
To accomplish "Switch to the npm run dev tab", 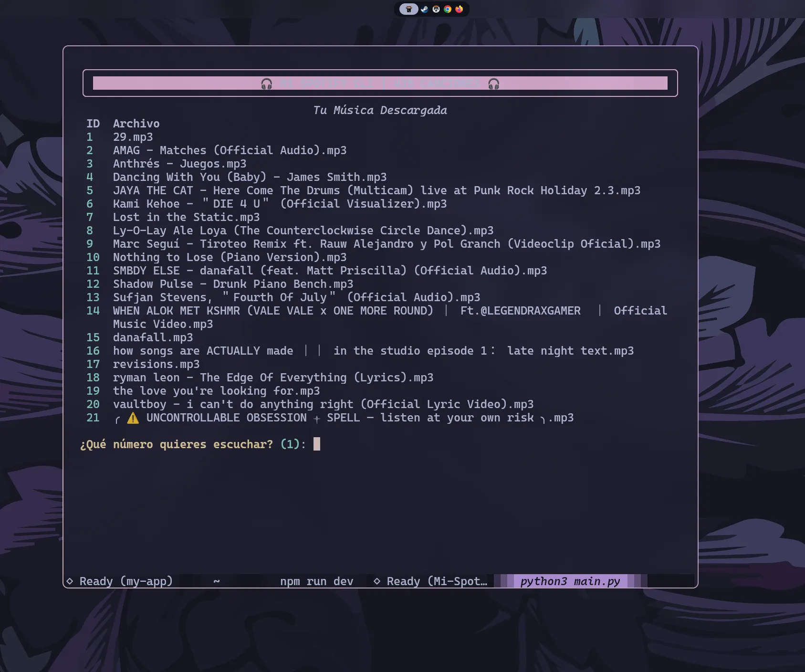I will click(x=317, y=581).
